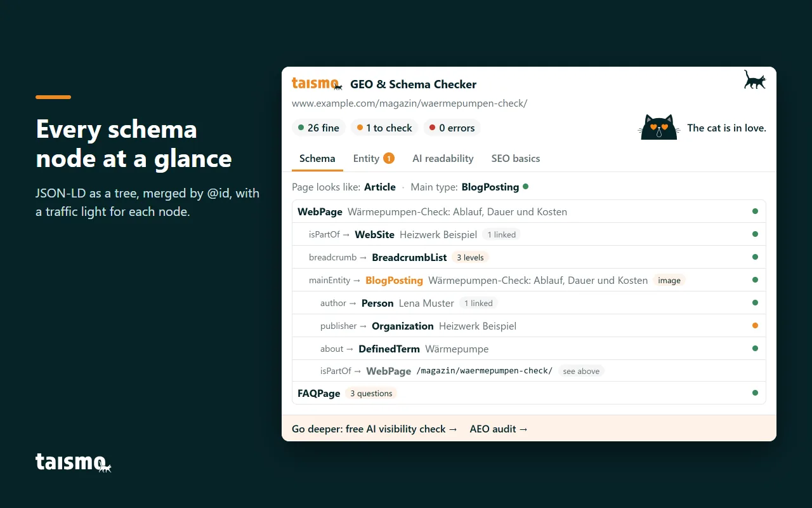Click the orange status dot on Organization row
The height and width of the screenshot is (508, 812).
[x=755, y=326]
